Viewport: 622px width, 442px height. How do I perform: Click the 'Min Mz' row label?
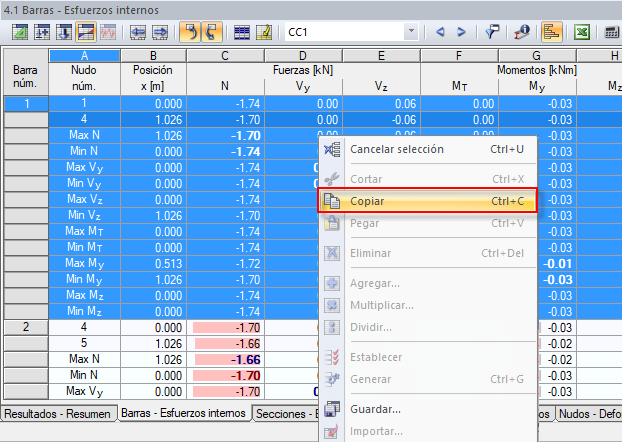(x=84, y=311)
